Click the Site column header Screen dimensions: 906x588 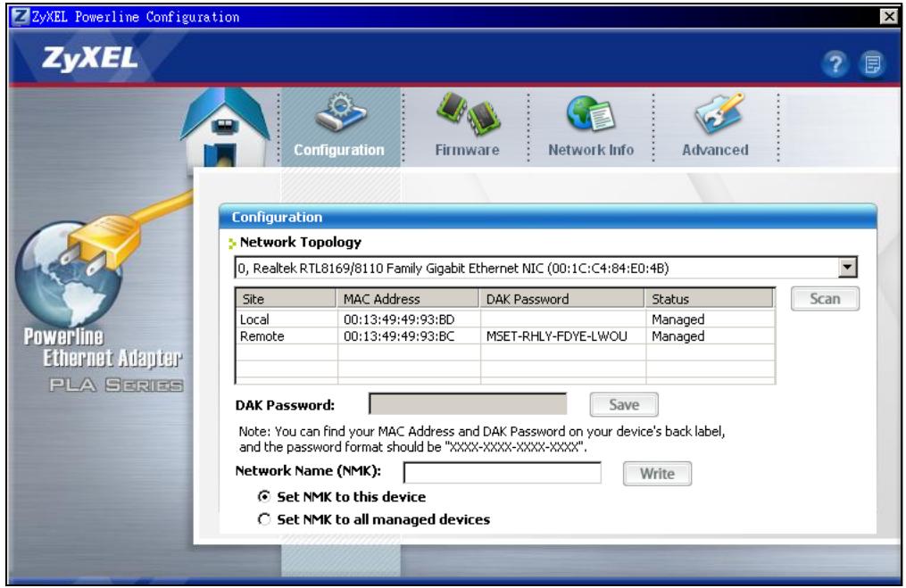(286, 299)
